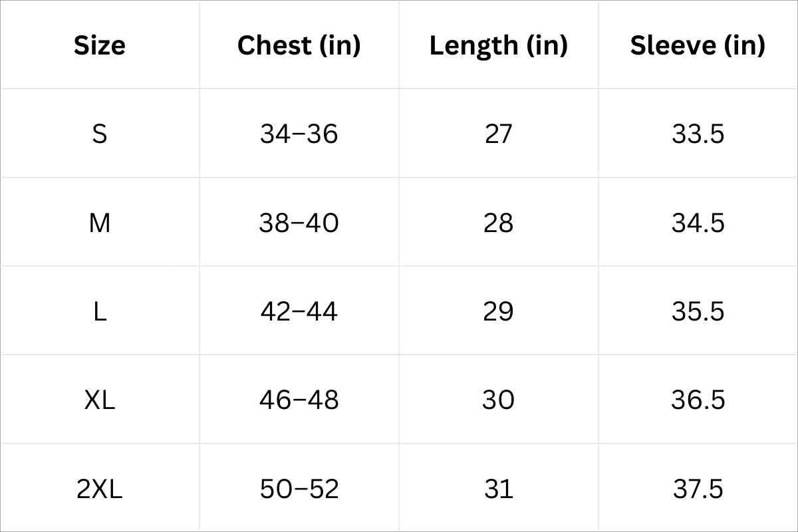Click the sleeve value 33.5

[698, 134]
